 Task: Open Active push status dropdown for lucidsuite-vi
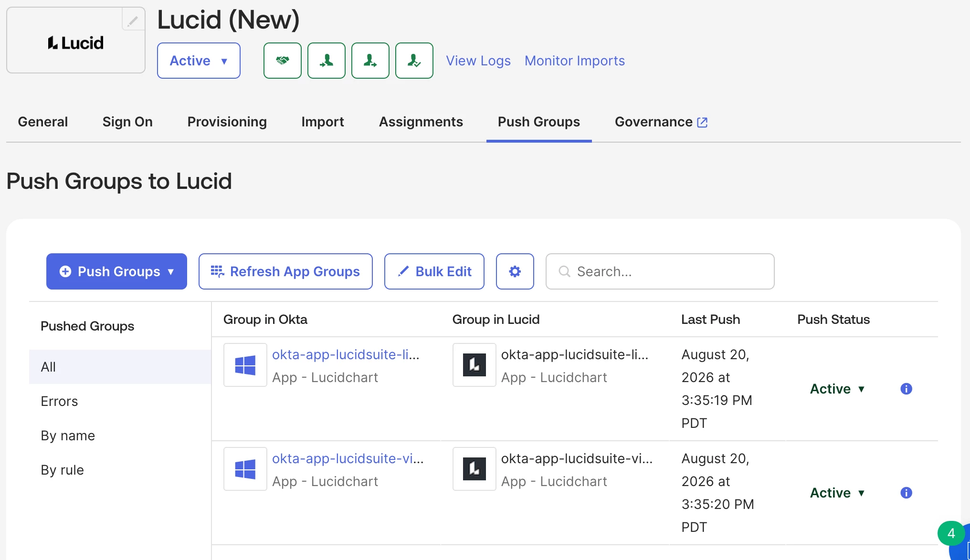838,493
